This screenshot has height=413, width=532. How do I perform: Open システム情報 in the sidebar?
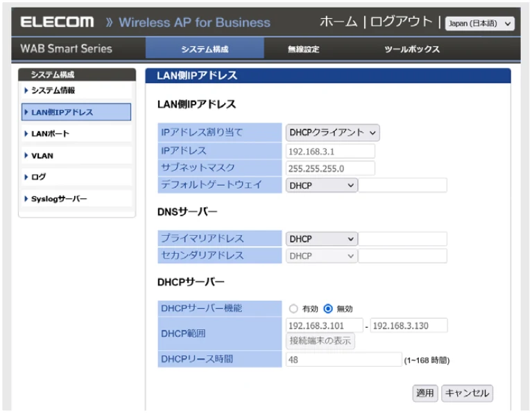click(76, 90)
